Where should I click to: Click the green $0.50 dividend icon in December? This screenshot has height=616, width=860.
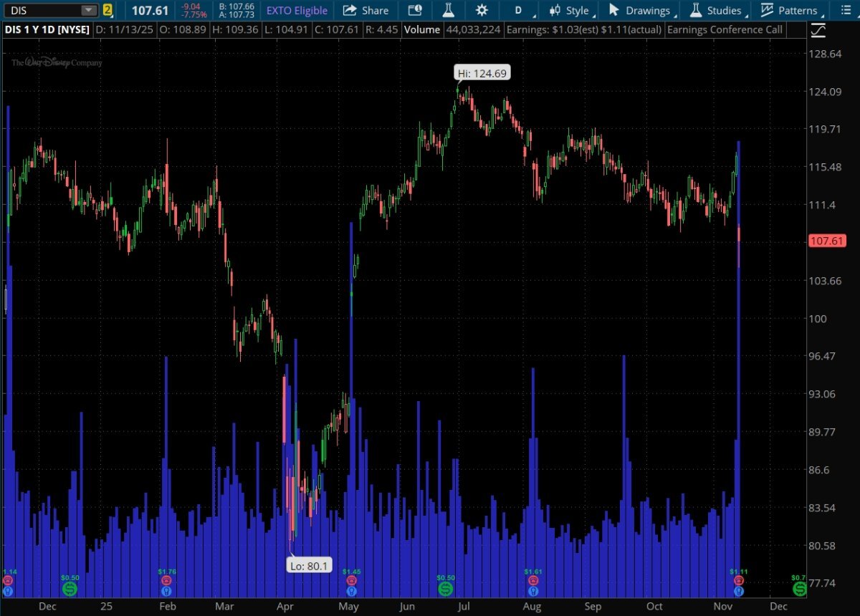coord(70,588)
